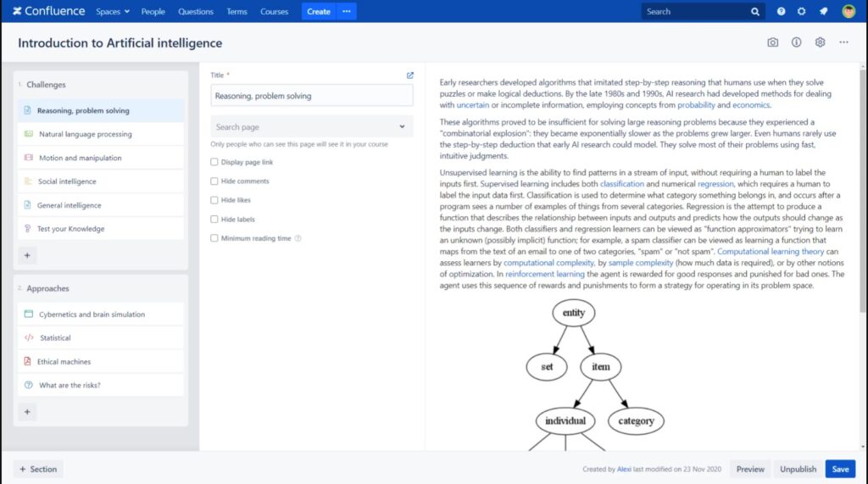
Task: Follow Computational learning theory link
Action: [771, 252]
